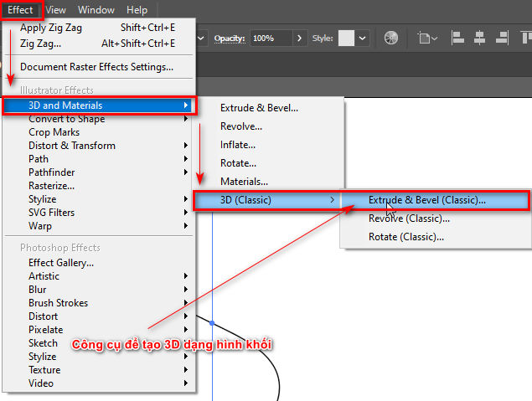Expand the Style dropdown arrow
The height and width of the screenshot is (401, 532).
coord(363,38)
